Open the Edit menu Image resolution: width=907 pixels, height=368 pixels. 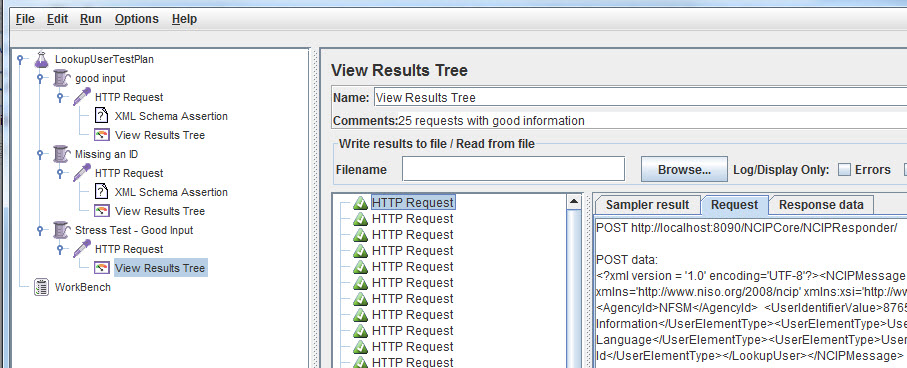coord(57,19)
